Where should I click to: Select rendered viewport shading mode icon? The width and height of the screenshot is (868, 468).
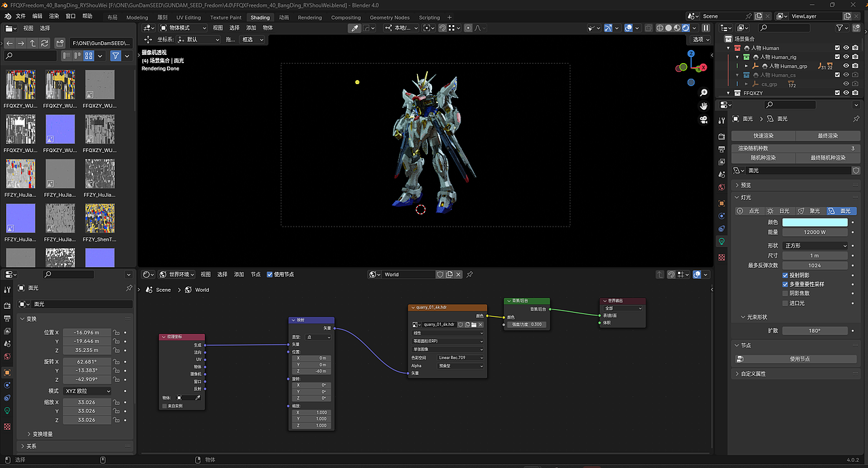pos(686,28)
